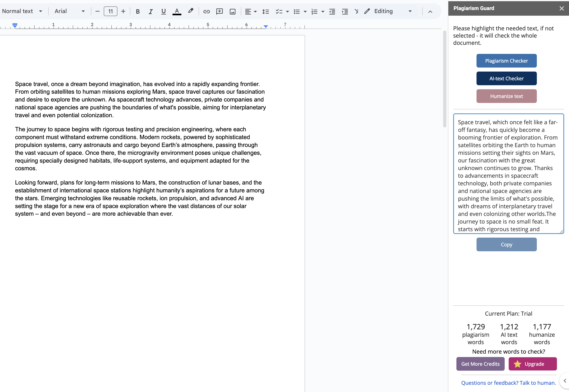Viewport: 569px width, 392px height.
Task: Copy the humanized text output
Action: click(x=506, y=244)
